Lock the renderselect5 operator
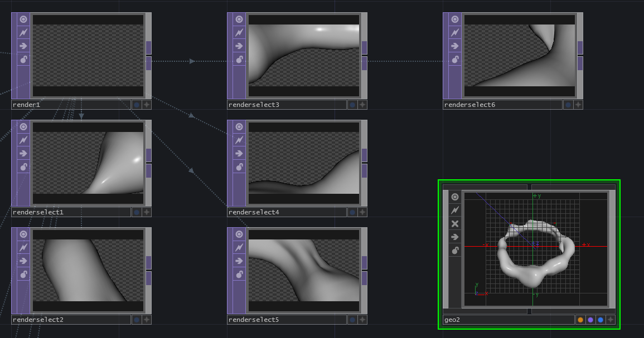Screen dimensions: 644x338 [239, 274]
